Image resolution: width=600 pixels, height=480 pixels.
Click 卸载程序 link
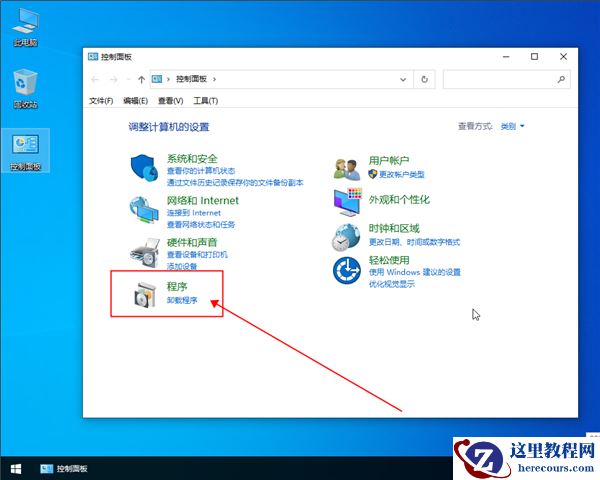182,300
